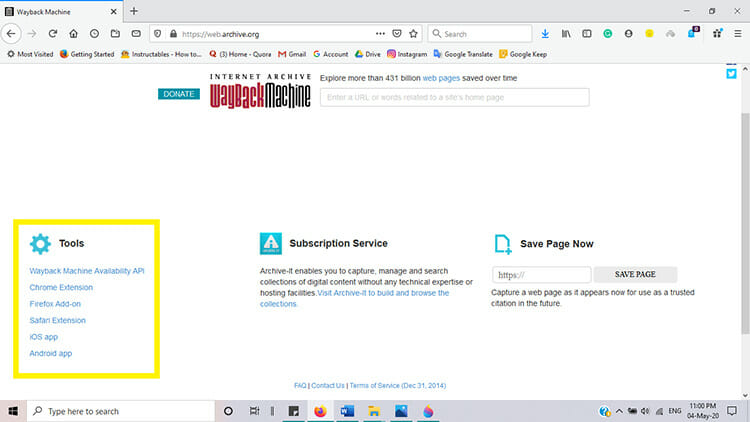Go back to the previous page
750x422 pixels.
(11, 34)
